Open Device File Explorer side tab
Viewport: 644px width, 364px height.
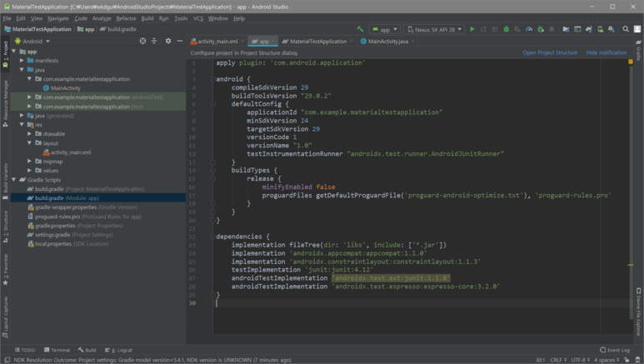[639, 312]
